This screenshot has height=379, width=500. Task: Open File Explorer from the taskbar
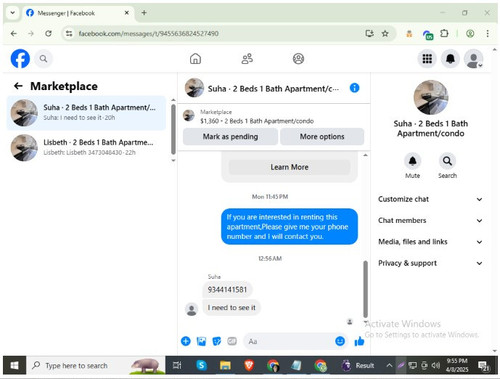225,365
